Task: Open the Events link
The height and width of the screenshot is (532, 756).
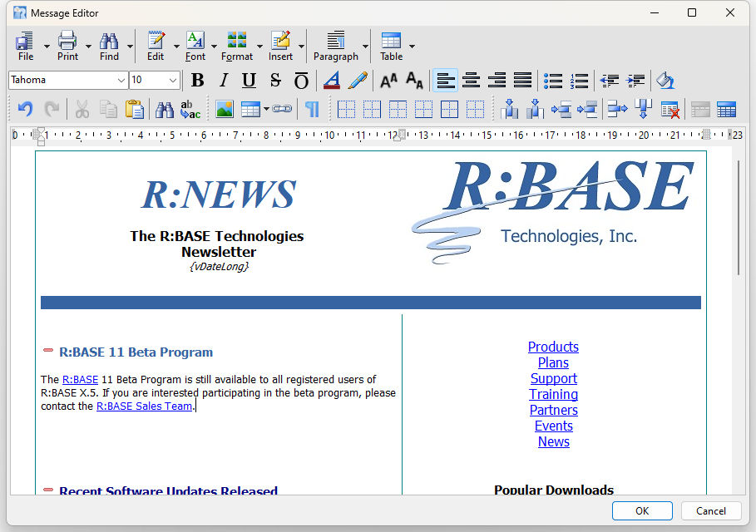Action: 554,426
